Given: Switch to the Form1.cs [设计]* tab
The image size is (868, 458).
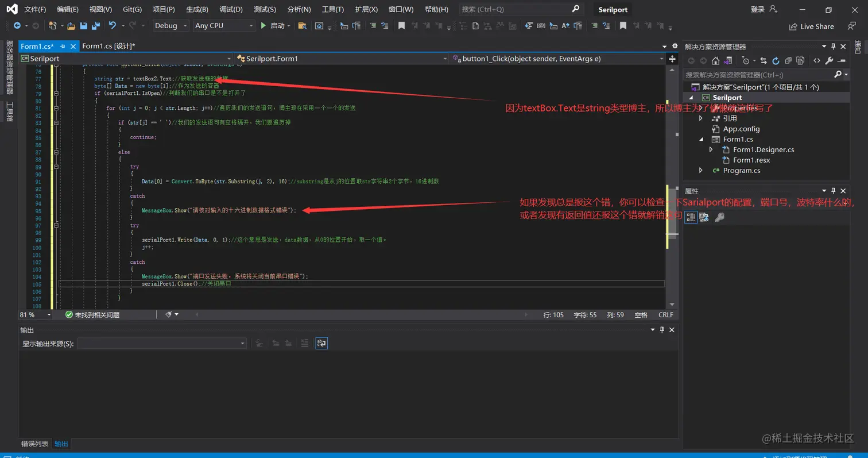Looking at the screenshot, I should [x=108, y=46].
